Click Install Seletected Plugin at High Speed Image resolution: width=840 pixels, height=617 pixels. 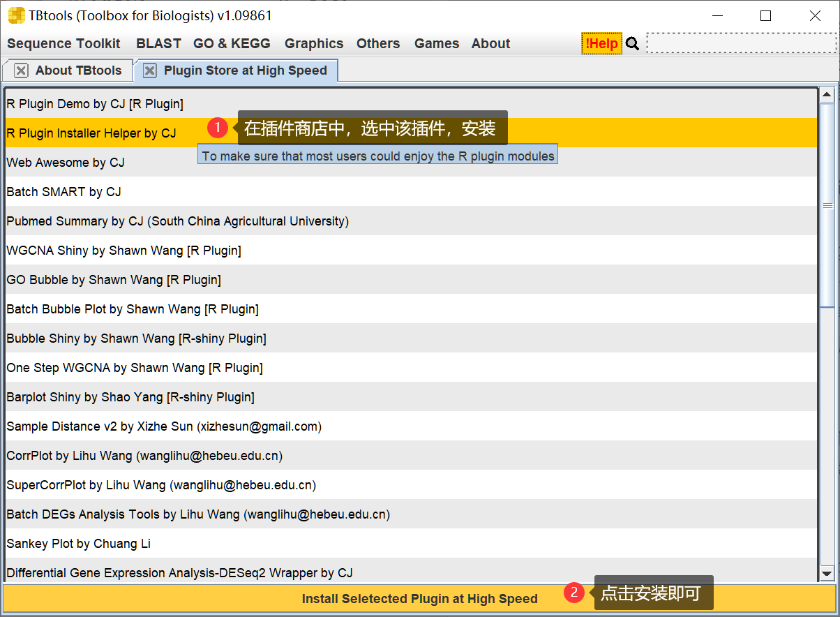[419, 598]
